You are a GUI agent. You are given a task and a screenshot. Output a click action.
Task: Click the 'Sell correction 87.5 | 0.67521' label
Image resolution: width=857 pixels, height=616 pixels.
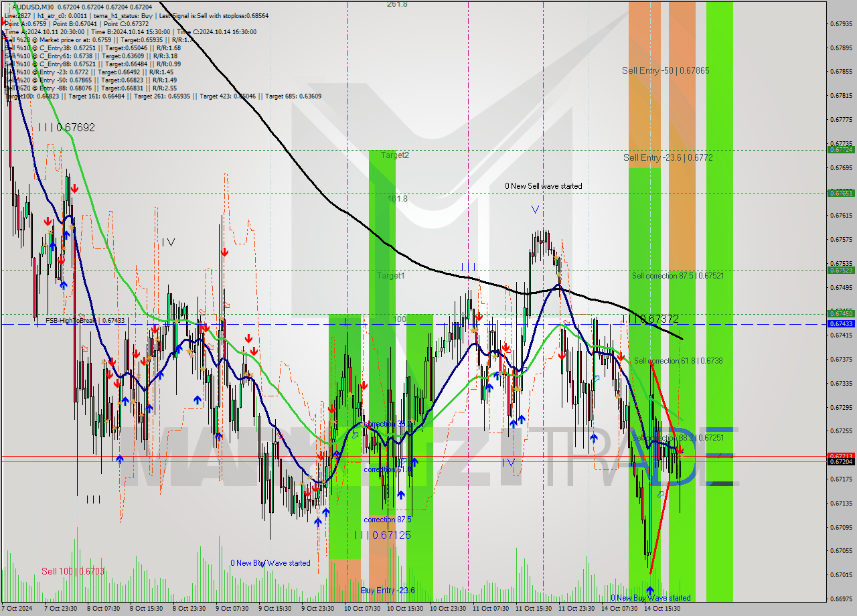(x=678, y=275)
